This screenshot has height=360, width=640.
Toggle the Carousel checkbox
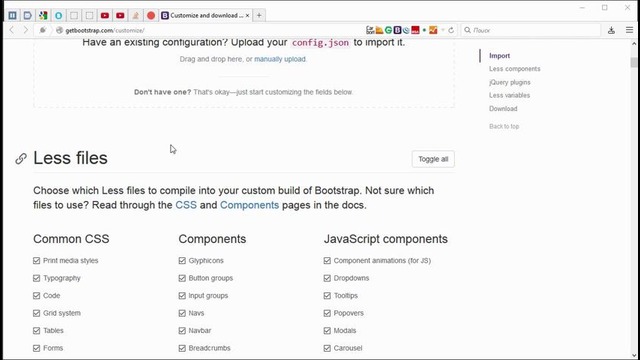pyautogui.click(x=327, y=348)
